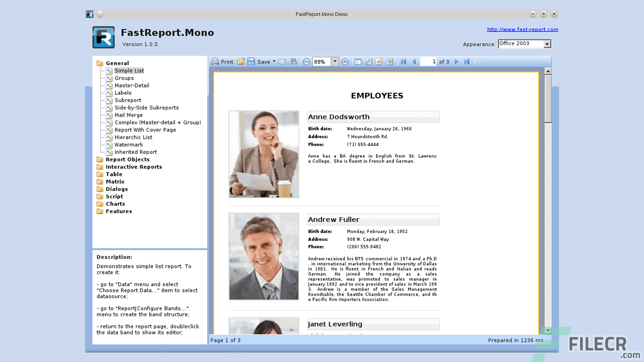
Task: Click Anne Dodsworth's photo
Action: tap(264, 154)
